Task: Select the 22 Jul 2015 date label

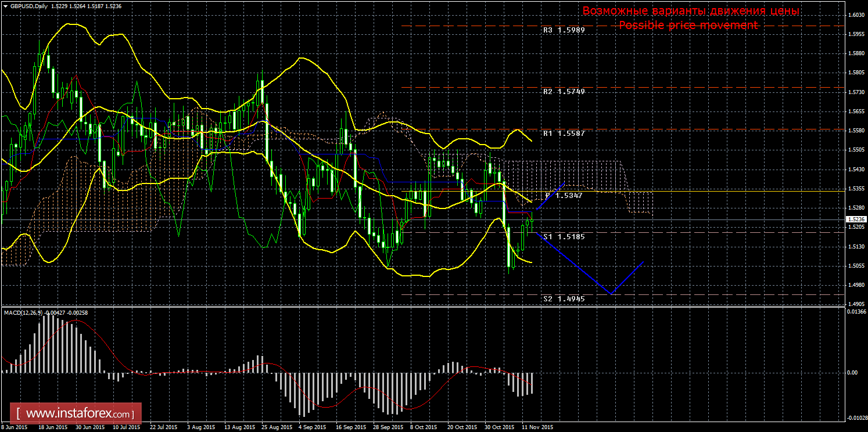Action: click(164, 427)
